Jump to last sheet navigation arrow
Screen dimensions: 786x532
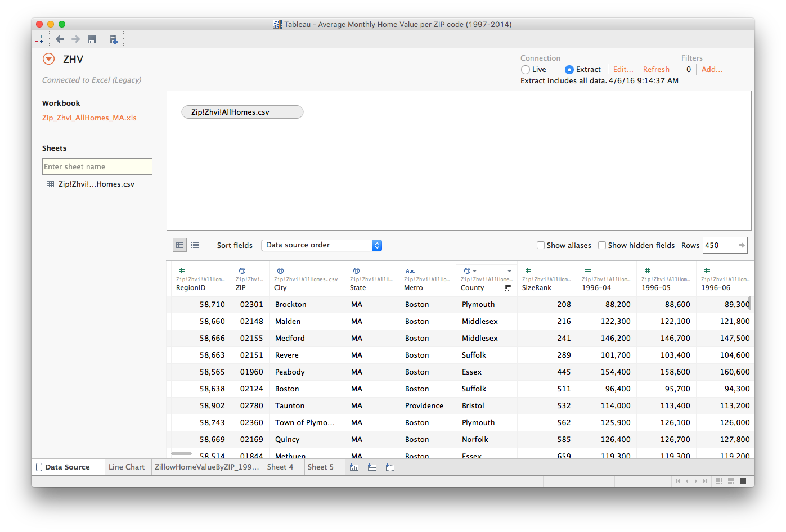click(x=705, y=481)
